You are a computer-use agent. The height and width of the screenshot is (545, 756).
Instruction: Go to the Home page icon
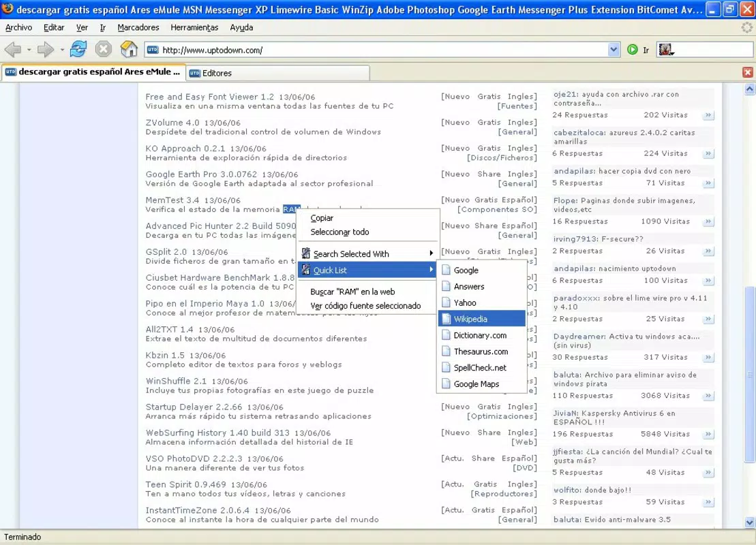[x=129, y=49]
